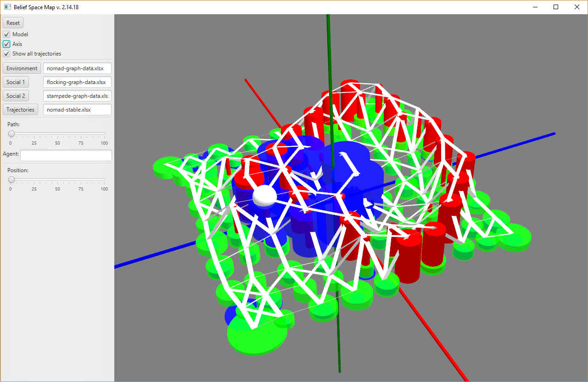588x382 pixels.
Task: Click the Trajectories button
Action: coord(20,110)
